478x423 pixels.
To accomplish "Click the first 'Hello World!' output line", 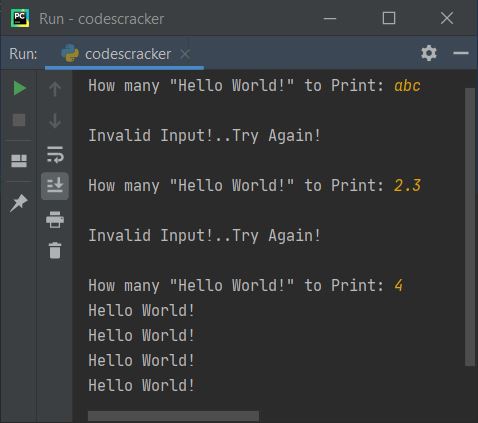I will point(141,311).
